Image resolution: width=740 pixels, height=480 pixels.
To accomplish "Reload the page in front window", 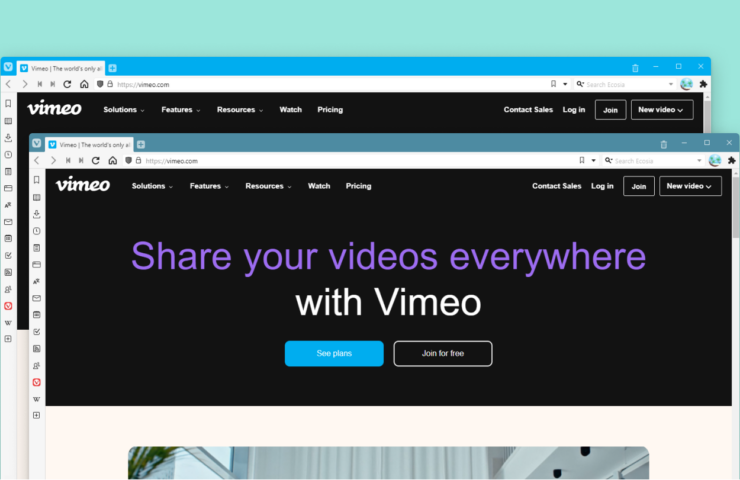I will [x=96, y=160].
